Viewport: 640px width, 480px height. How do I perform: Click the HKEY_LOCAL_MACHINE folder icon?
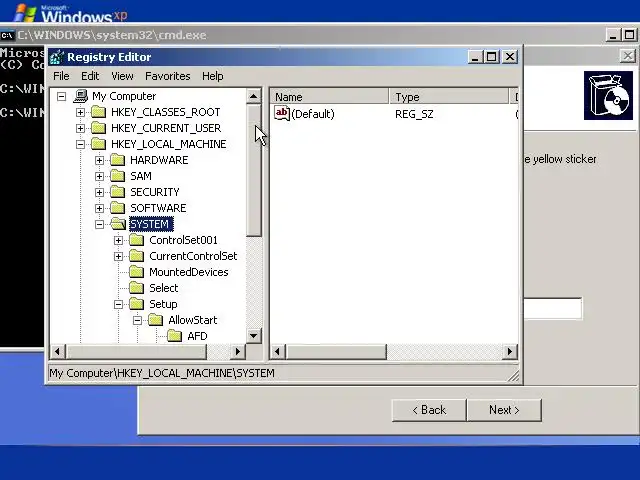(98, 144)
